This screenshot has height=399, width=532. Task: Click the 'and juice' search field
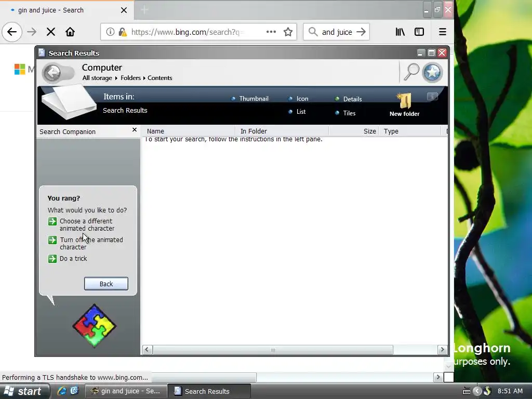pyautogui.click(x=337, y=32)
